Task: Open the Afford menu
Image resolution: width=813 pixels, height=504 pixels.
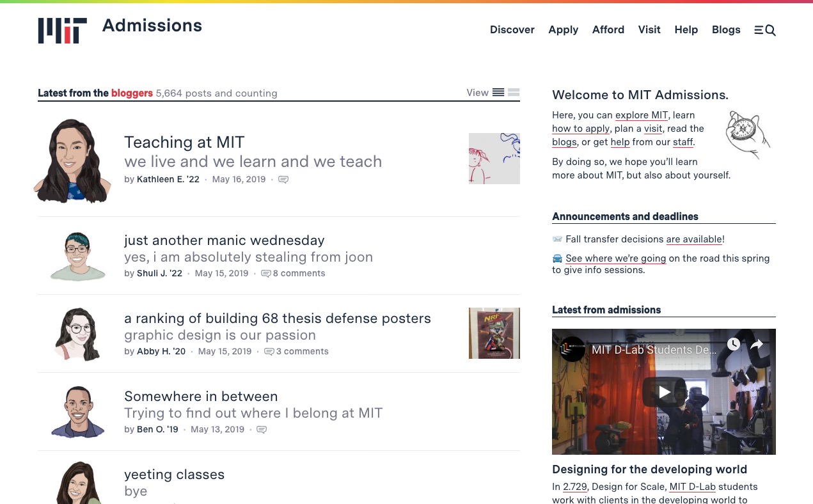Action: pyautogui.click(x=608, y=29)
